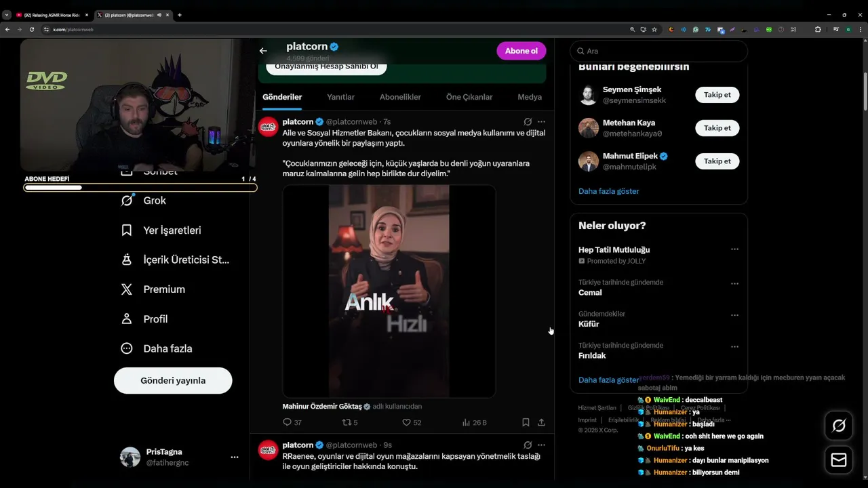Open the browser extensions puzzle icon
Screen dimensions: 868x488
coord(818,29)
